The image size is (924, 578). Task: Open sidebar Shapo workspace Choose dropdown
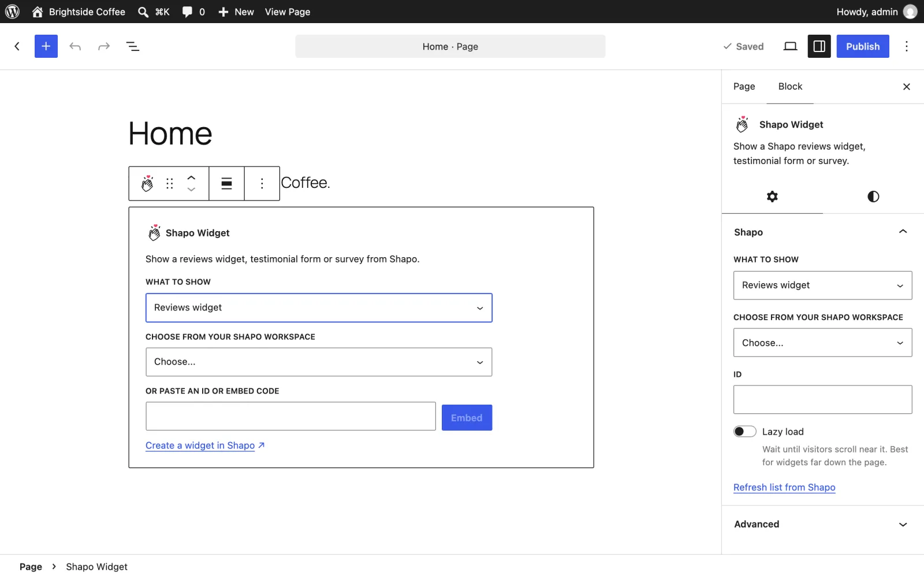coord(822,343)
